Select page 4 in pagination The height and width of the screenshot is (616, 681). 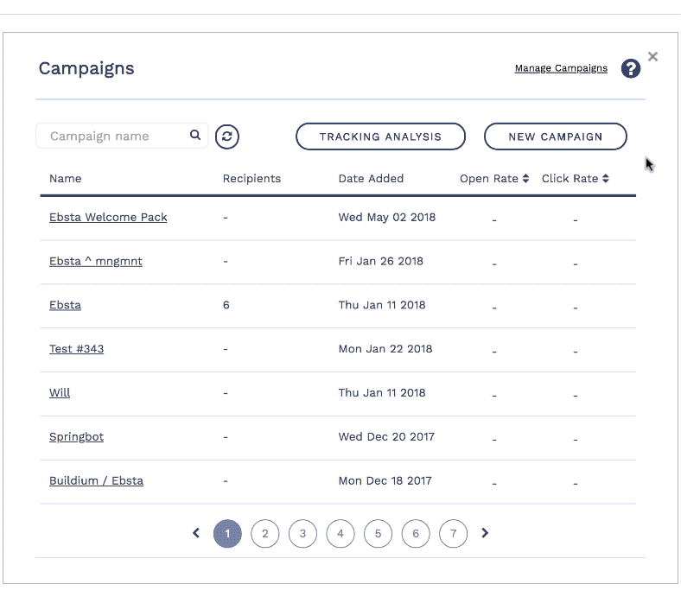point(340,534)
